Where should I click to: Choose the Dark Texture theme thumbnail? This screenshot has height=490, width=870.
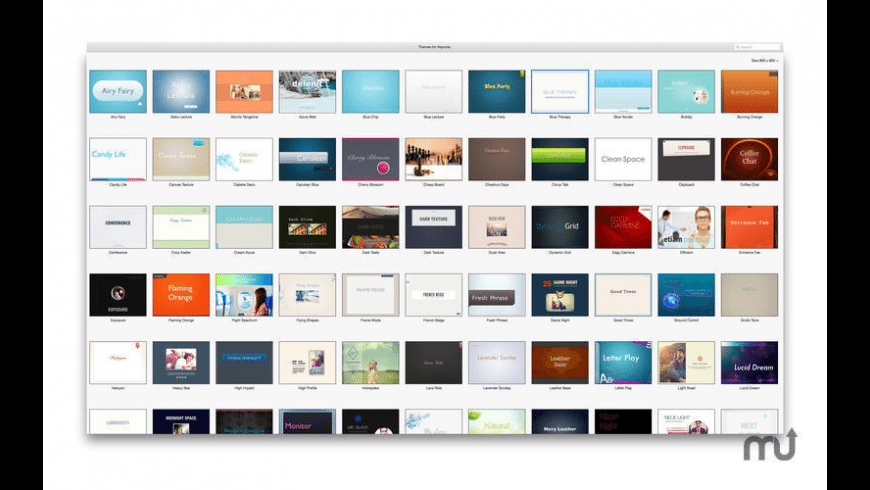[433, 227]
